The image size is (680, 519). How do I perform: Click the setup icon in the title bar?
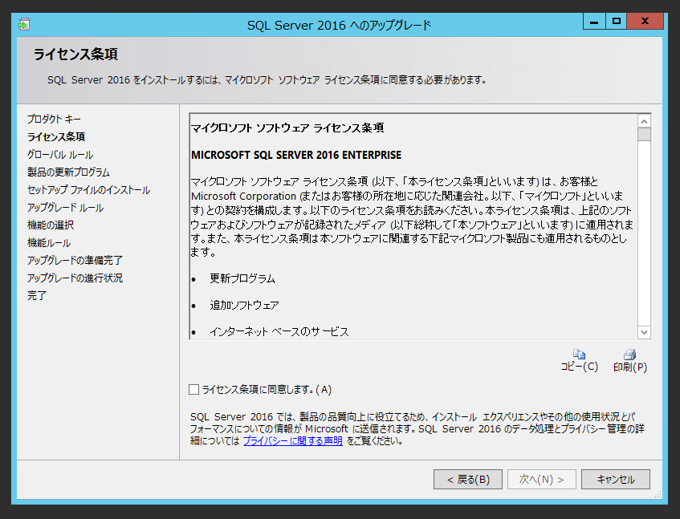tap(24, 25)
